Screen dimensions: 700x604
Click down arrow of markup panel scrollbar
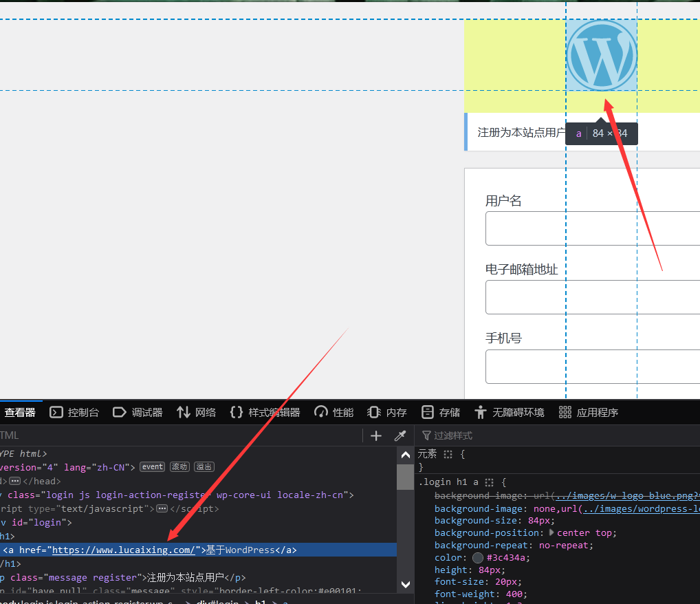click(x=406, y=584)
